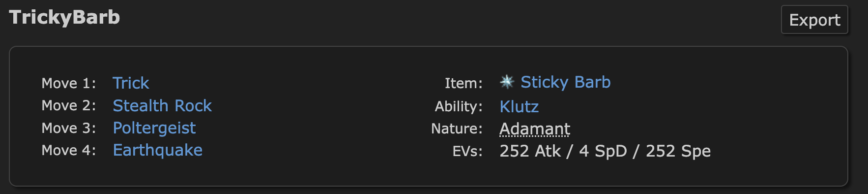This screenshot has width=868, height=194.
Task: Open the Trick move link
Action: (131, 83)
